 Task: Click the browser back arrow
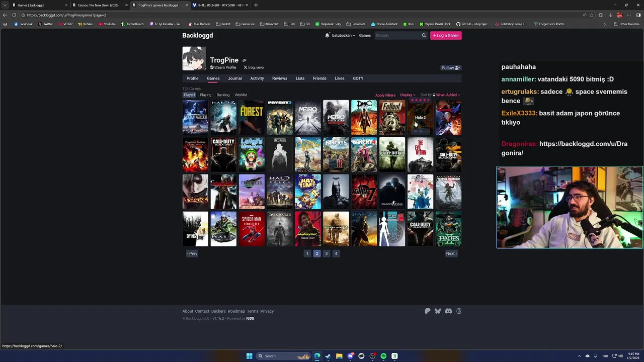click(x=5, y=15)
